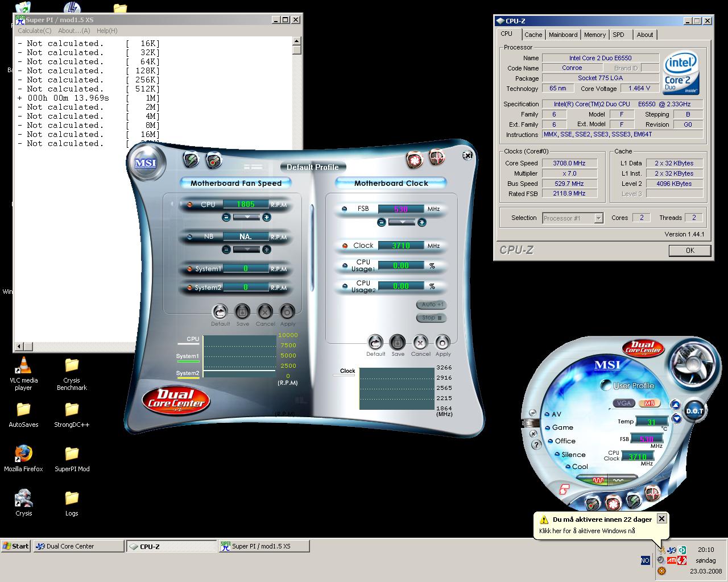The height and width of the screenshot is (582, 728).
Task: Click the Default icon under Fan Speed
Action: 220,312
